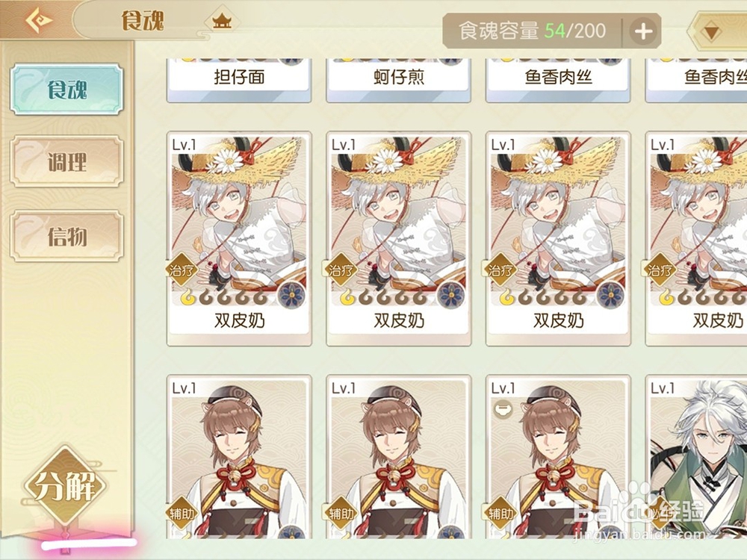747x560 pixels.
Task: Click the 食魂容量 54/200 counter
Action: pos(532,31)
